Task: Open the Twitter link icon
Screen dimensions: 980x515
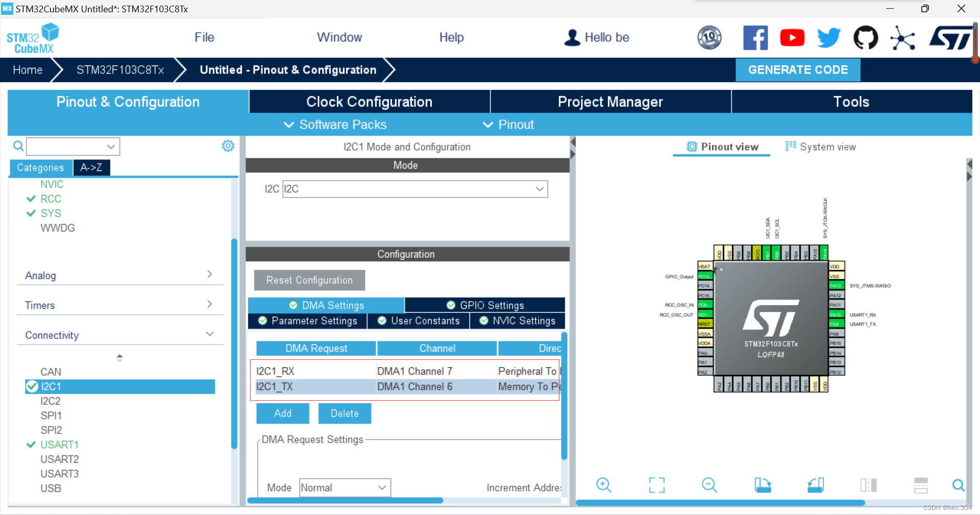Action: point(829,38)
